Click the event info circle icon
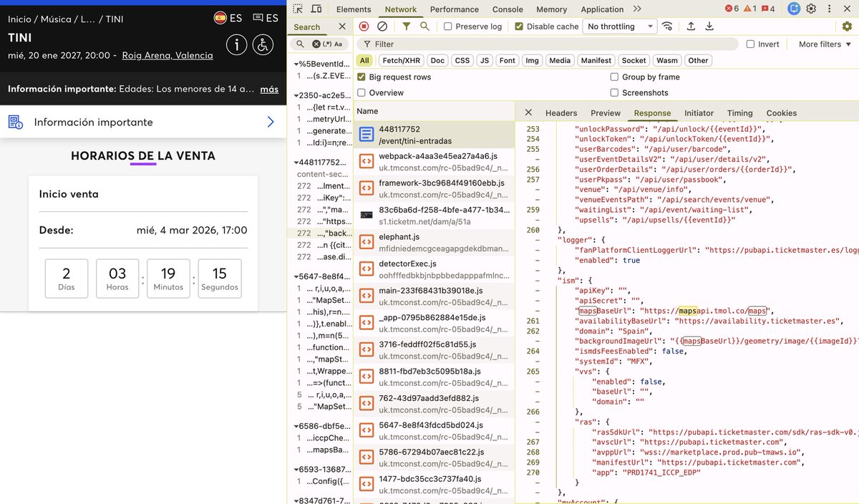The height and width of the screenshot is (504, 859). click(237, 44)
